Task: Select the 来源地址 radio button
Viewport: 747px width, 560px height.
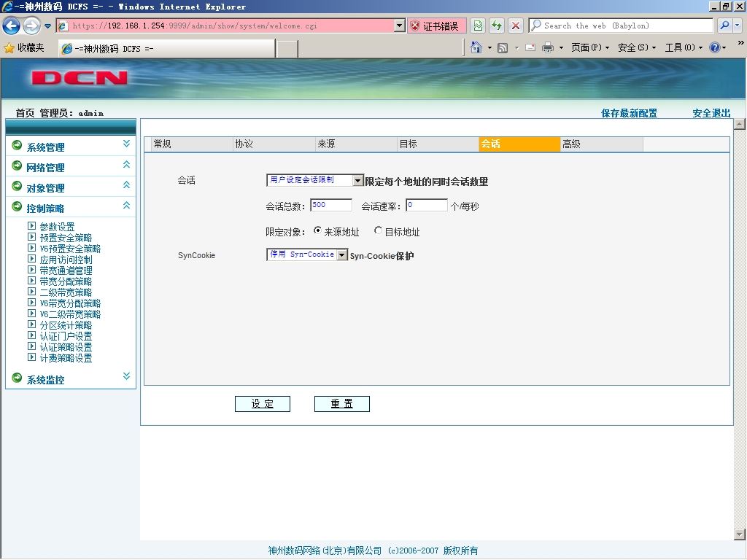Action: pyautogui.click(x=317, y=231)
